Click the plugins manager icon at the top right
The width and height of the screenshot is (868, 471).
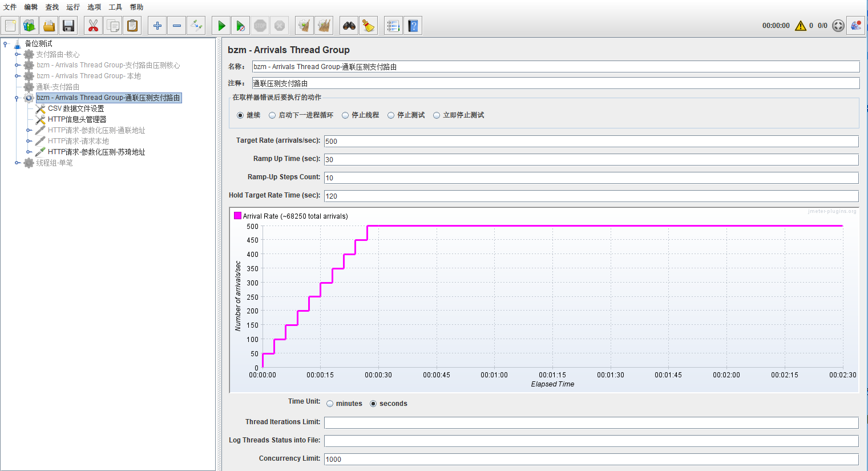(x=855, y=26)
